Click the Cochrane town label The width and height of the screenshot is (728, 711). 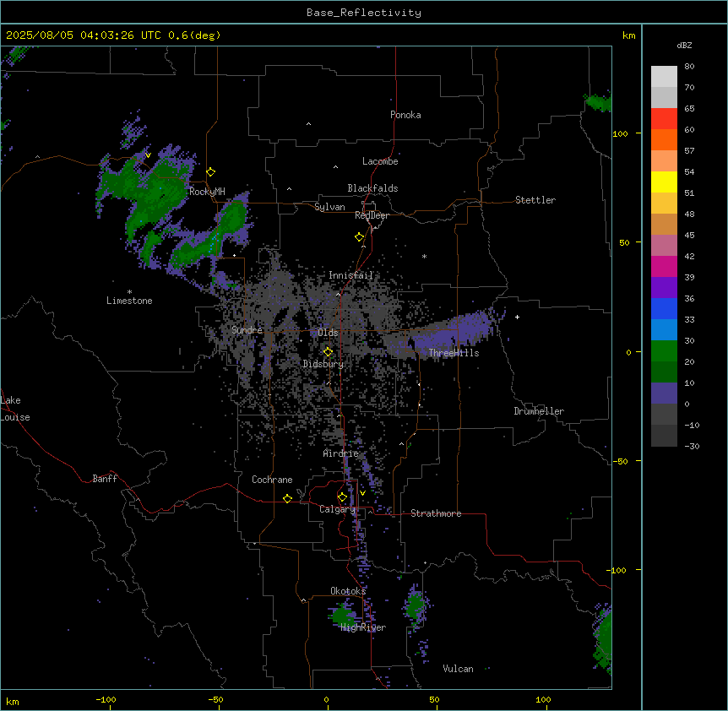point(272,480)
